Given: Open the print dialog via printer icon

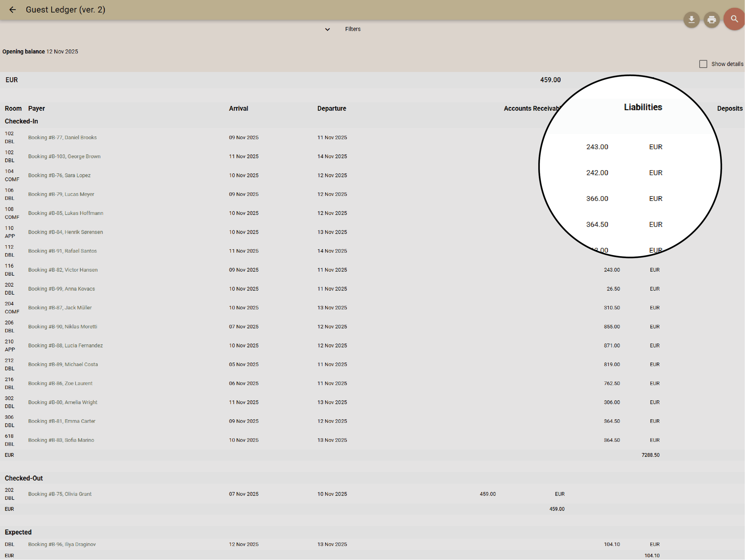Looking at the screenshot, I should pos(712,20).
